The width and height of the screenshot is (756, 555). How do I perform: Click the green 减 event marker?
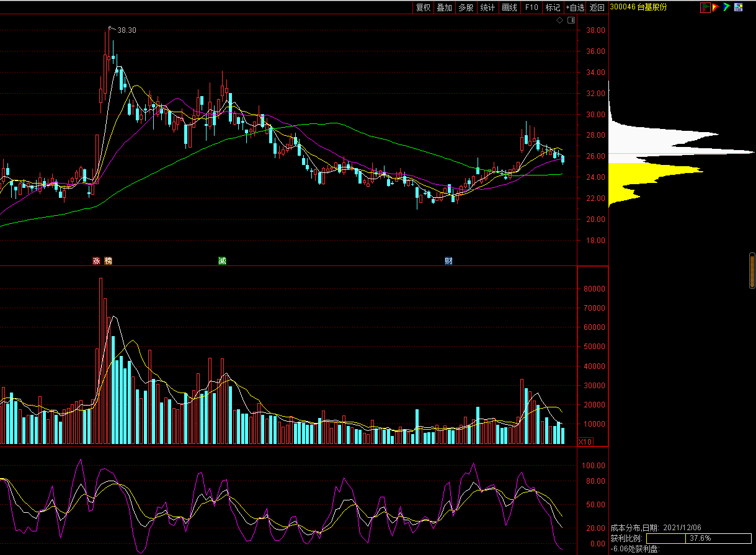(222, 261)
